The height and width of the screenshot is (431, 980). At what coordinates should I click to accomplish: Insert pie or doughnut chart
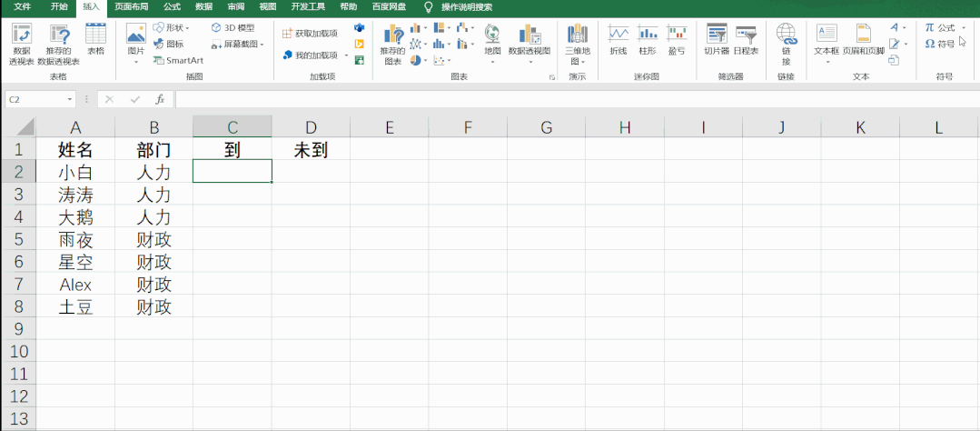pyautogui.click(x=418, y=60)
